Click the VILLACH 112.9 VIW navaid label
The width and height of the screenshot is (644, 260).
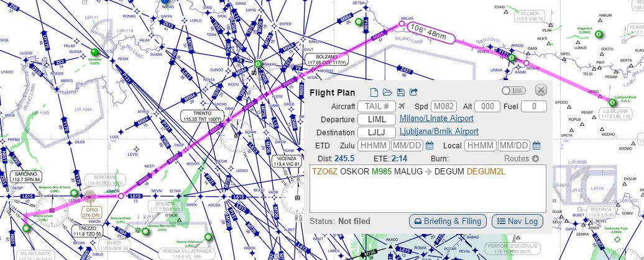(x=529, y=16)
